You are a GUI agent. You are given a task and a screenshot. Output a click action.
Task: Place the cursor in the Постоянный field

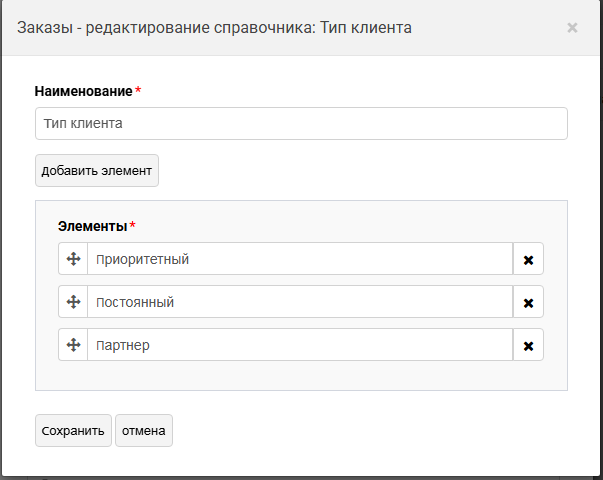point(300,302)
